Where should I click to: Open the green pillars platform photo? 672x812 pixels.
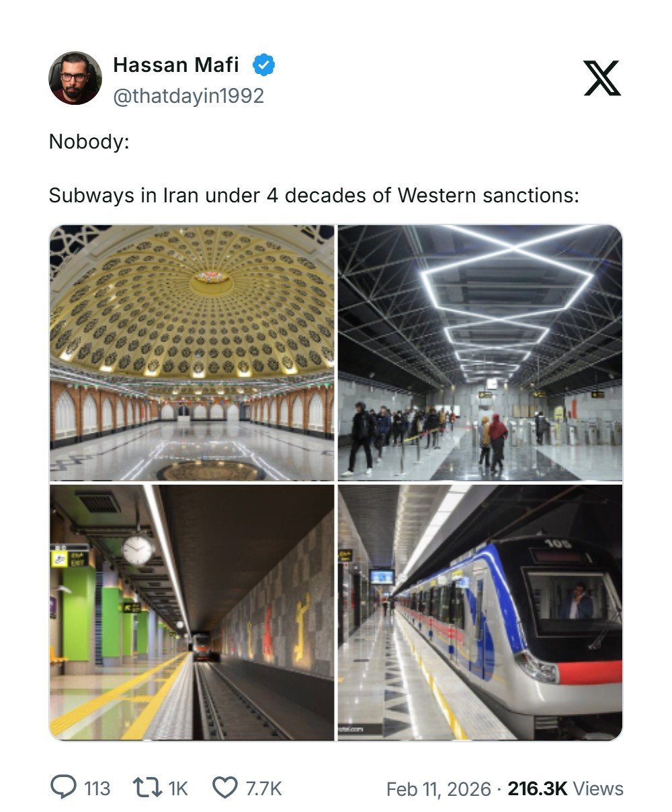coord(192,612)
